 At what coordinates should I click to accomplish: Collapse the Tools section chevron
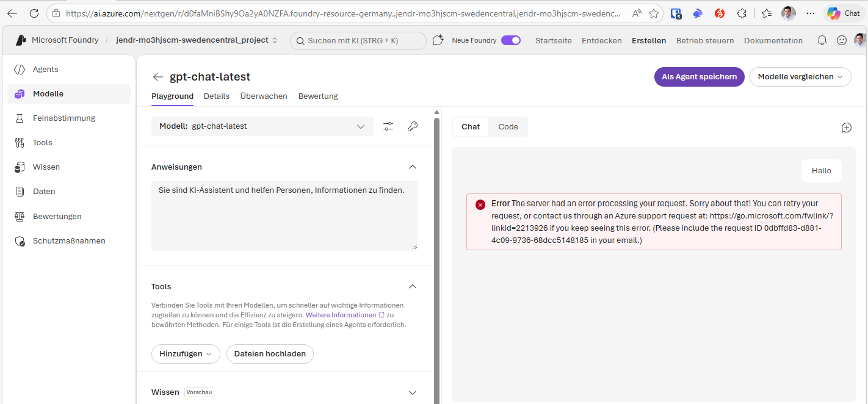pos(413,286)
